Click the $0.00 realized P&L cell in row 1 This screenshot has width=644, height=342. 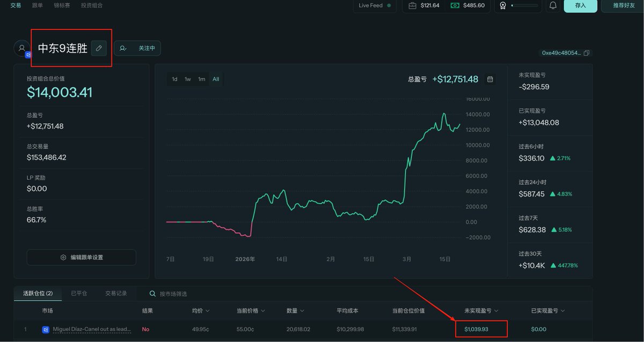pyautogui.click(x=538, y=329)
